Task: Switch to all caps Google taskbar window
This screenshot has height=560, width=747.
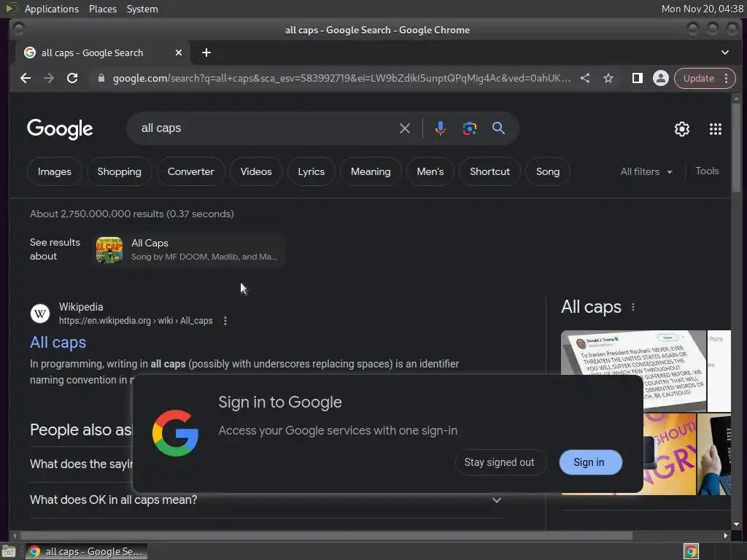Action: point(86,551)
